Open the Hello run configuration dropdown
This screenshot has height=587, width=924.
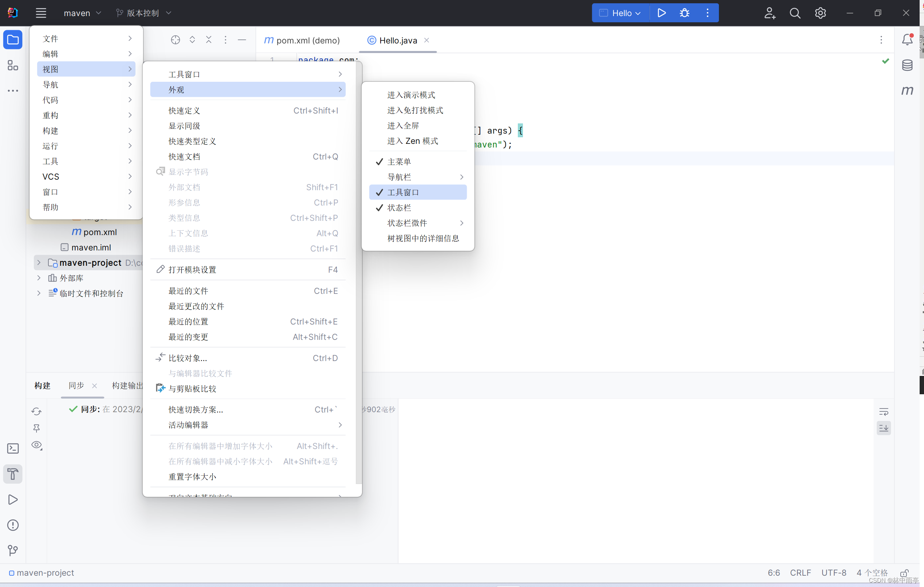pos(620,13)
